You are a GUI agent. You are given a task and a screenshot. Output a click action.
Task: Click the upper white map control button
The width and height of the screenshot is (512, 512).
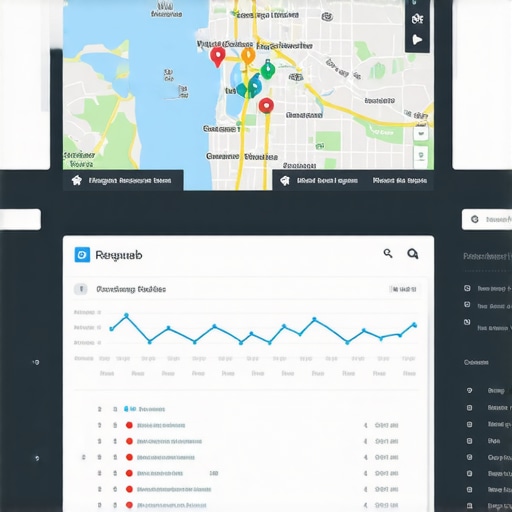click(421, 134)
